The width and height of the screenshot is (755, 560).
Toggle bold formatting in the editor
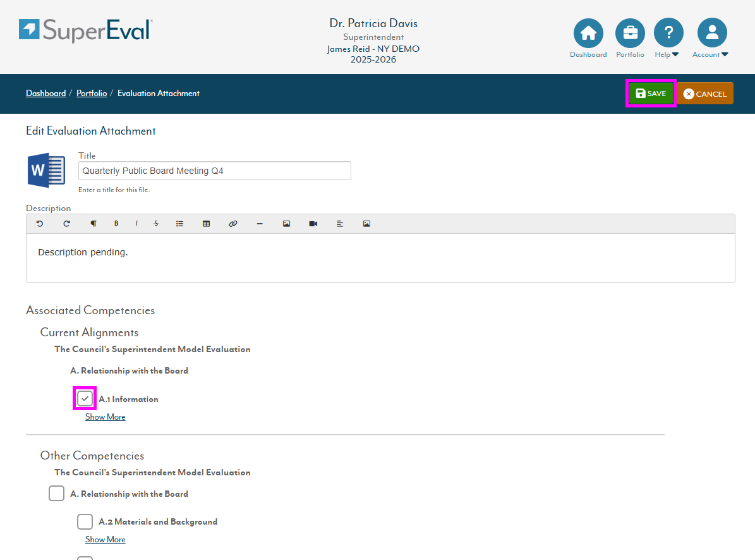116,224
